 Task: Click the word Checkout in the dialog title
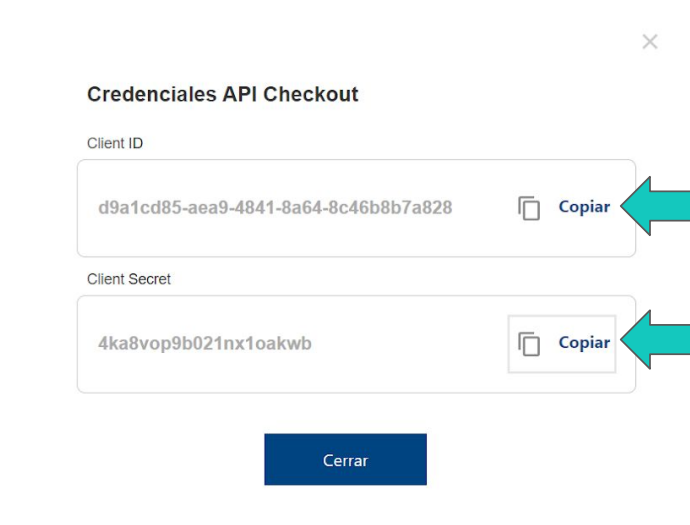click(311, 94)
